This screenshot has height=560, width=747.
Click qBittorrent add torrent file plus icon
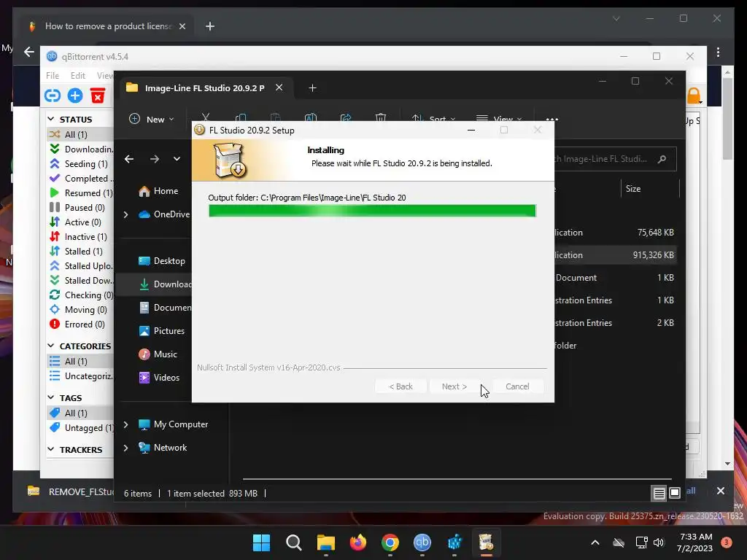[75, 96]
